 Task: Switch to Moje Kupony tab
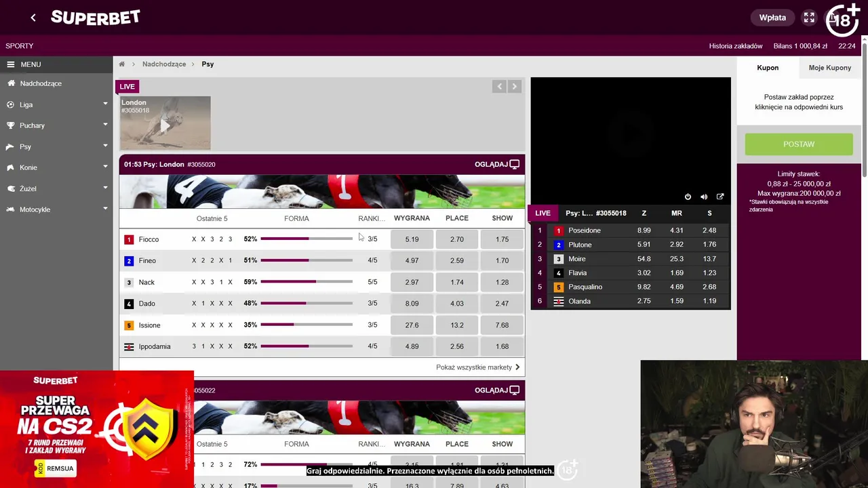tap(830, 68)
